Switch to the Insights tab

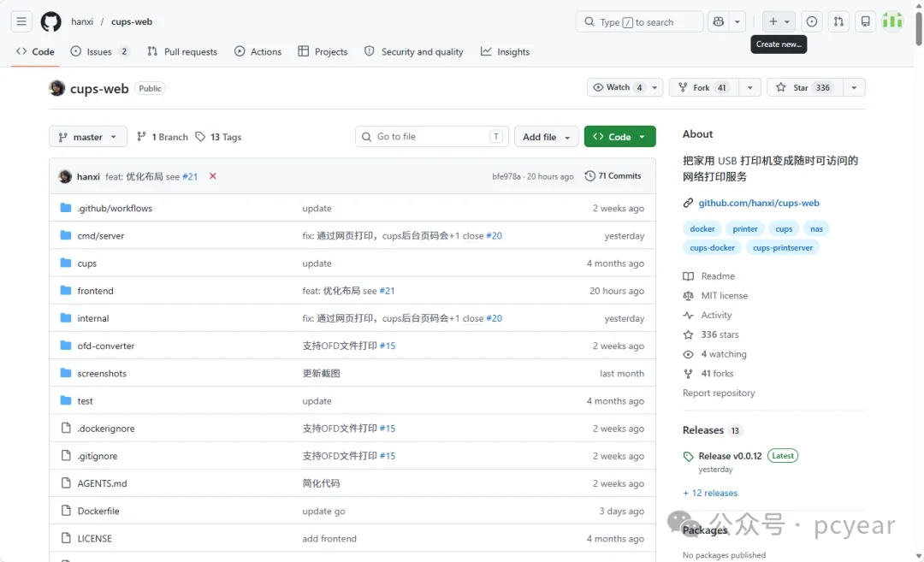(506, 52)
